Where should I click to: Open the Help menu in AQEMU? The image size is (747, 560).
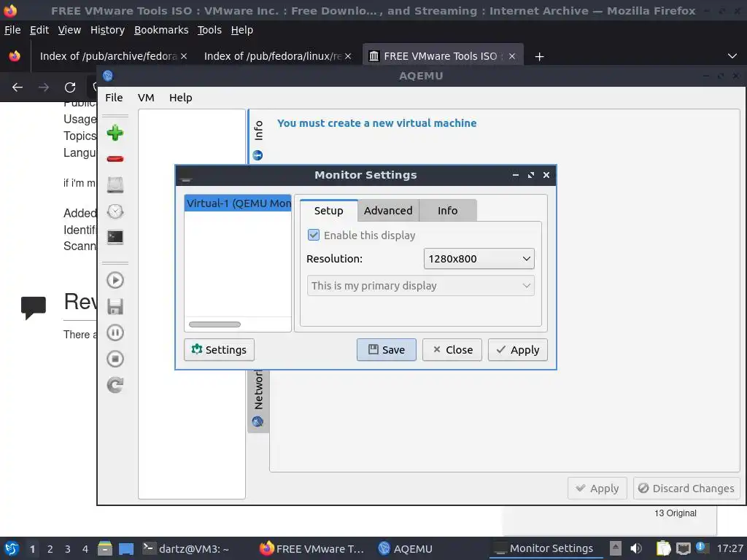(181, 98)
